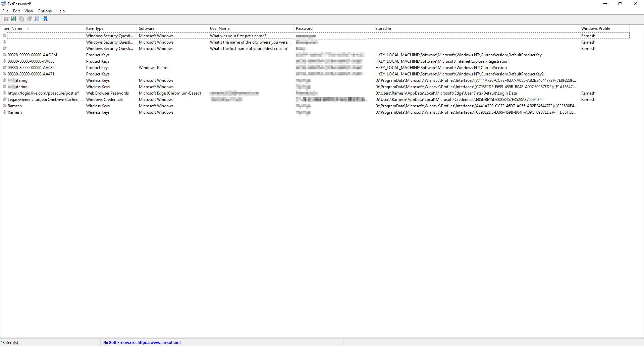The width and height of the screenshot is (644, 346).
Task: Click the icon of the oldest cousin question row
Action: [4, 48]
